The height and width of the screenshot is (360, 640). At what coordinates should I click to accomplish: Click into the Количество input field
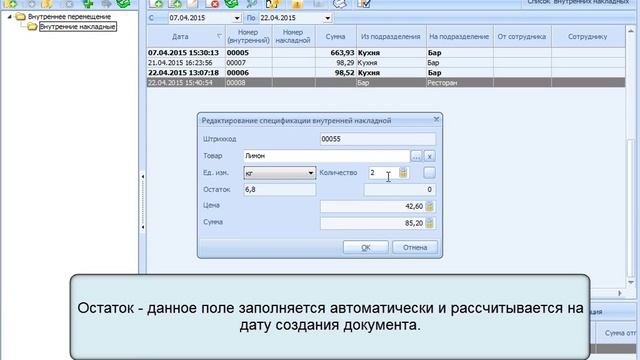[383, 173]
